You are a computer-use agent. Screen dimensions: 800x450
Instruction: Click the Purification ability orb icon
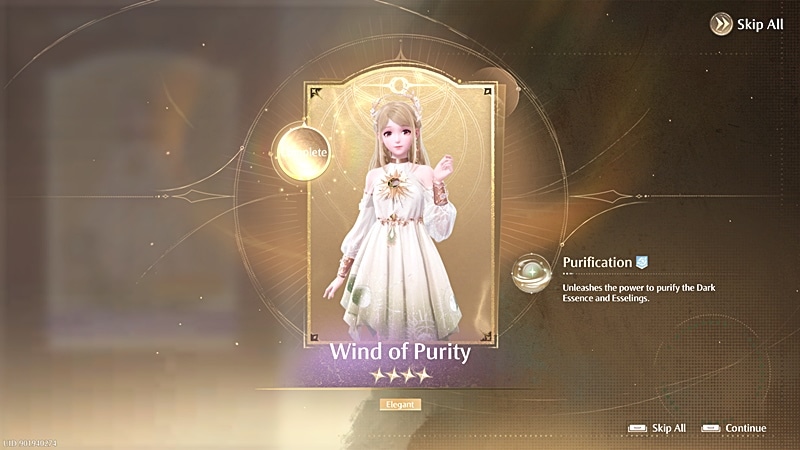tap(532, 273)
